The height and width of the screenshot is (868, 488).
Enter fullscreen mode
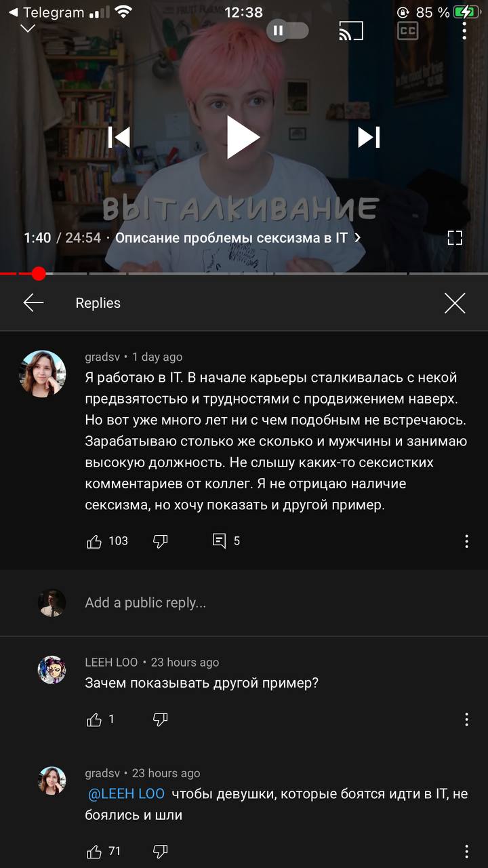455,237
